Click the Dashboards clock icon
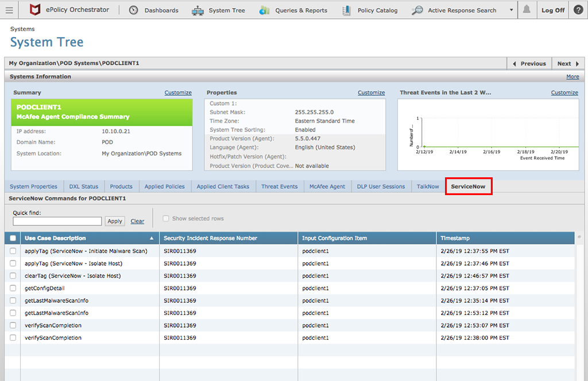The width and height of the screenshot is (588, 381). (x=133, y=10)
